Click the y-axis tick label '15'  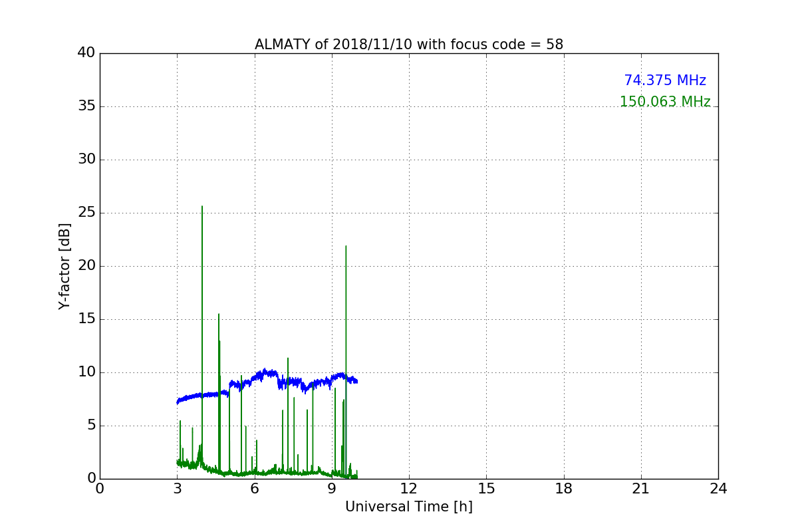(86, 319)
